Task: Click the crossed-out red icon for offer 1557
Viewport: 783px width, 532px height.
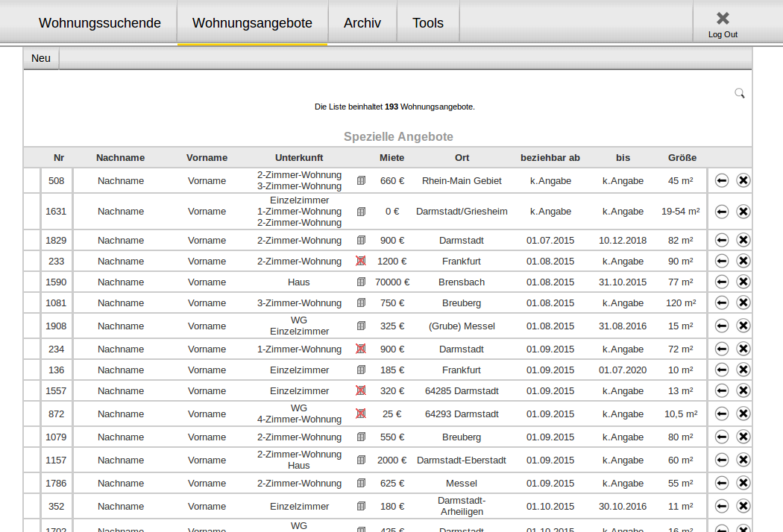Action: pos(361,391)
